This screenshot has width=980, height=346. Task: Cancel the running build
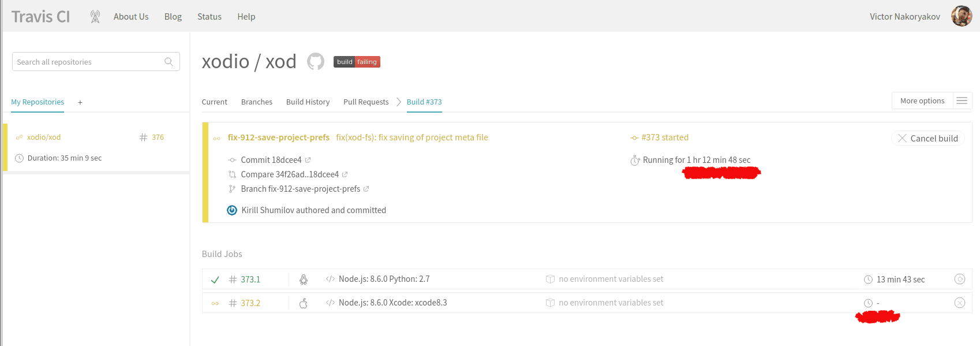point(928,139)
